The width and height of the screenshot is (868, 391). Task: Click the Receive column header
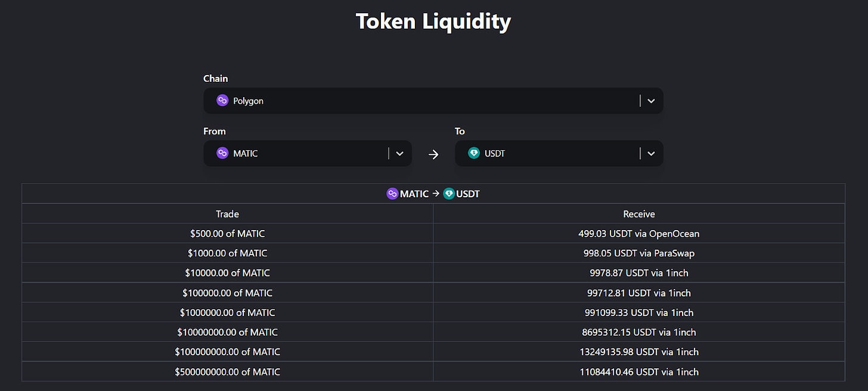click(x=639, y=214)
